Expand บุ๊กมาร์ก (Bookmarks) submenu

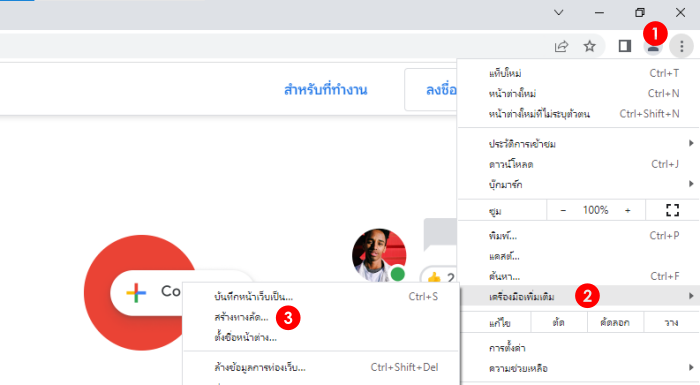(579, 184)
